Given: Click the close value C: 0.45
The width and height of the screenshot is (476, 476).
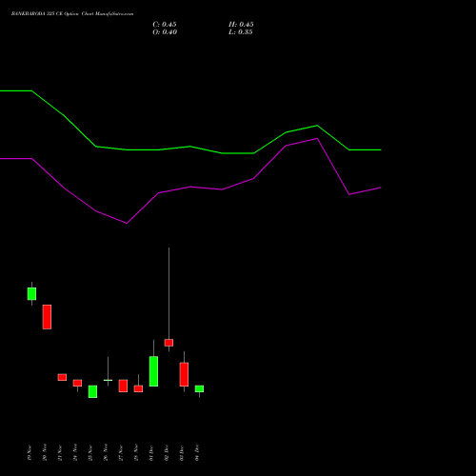Looking at the screenshot, I should click(165, 25).
